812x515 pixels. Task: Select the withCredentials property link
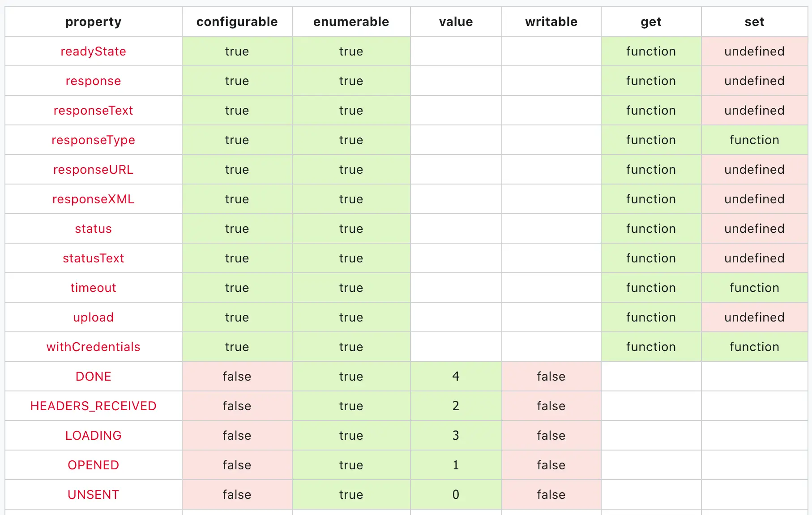93,347
